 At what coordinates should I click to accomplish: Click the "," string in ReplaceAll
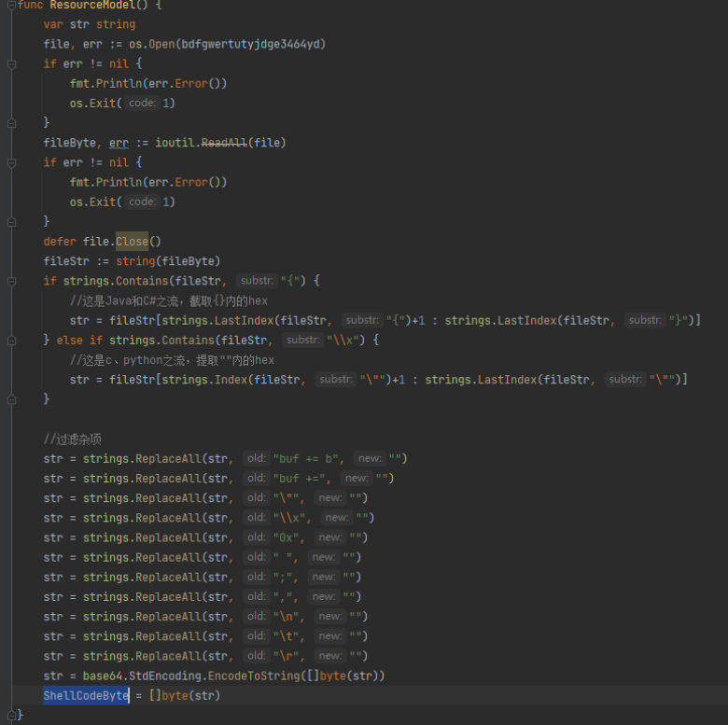click(283, 597)
